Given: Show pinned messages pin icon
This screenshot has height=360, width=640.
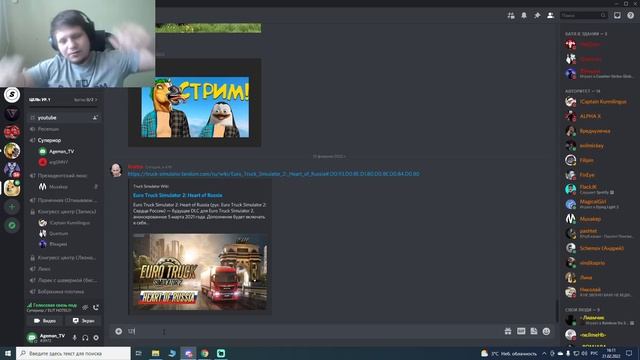Looking at the screenshot, I should tap(537, 16).
